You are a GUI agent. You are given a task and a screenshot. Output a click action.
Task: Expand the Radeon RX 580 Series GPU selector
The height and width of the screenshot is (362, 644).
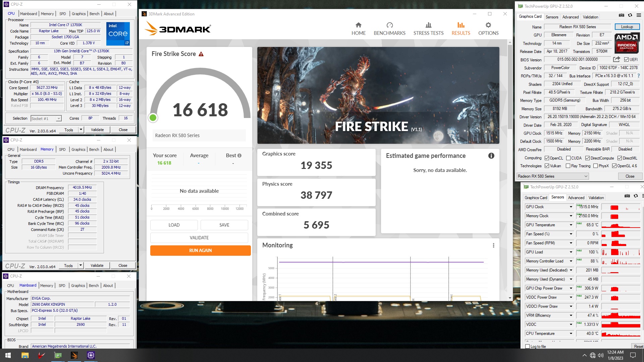[x=552, y=176]
